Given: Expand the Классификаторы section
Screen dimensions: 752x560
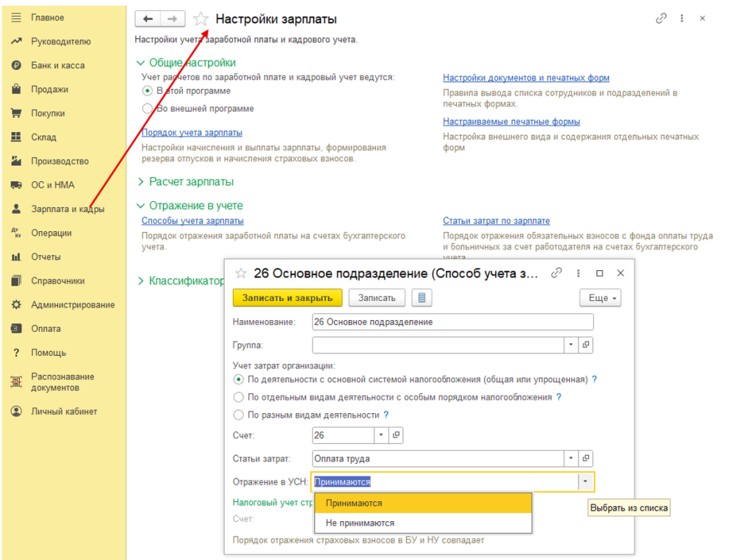Looking at the screenshot, I should (x=140, y=281).
